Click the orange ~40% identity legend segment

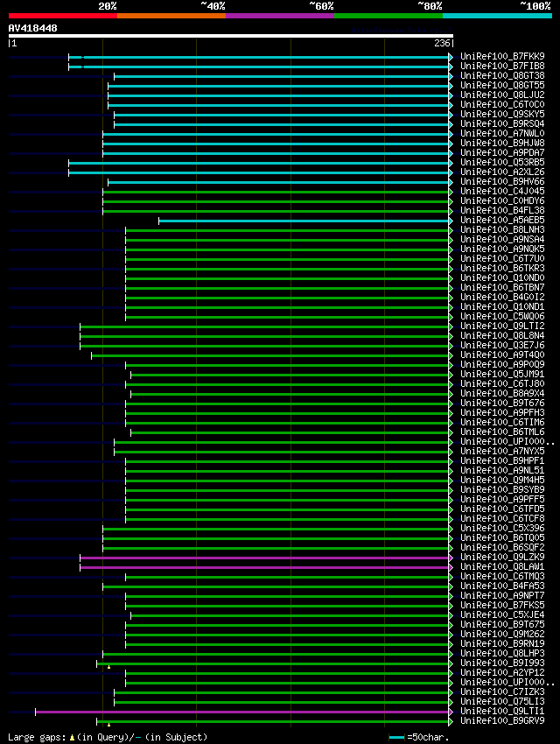171,16
